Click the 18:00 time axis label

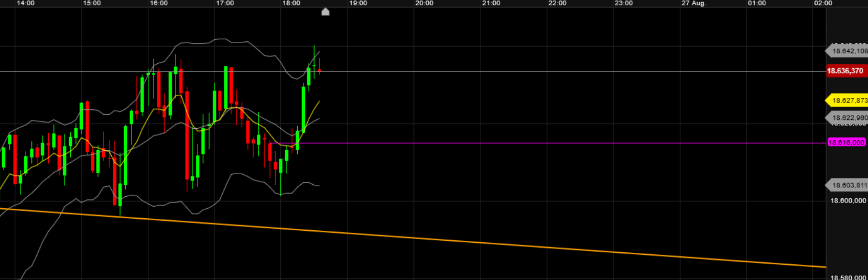tap(291, 3)
